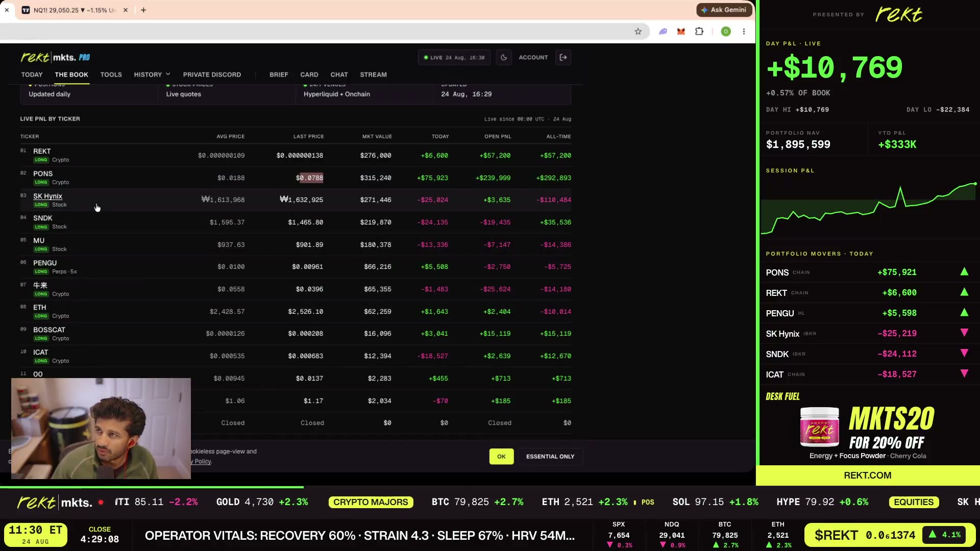Bookmark page with star icon

[x=638, y=32]
